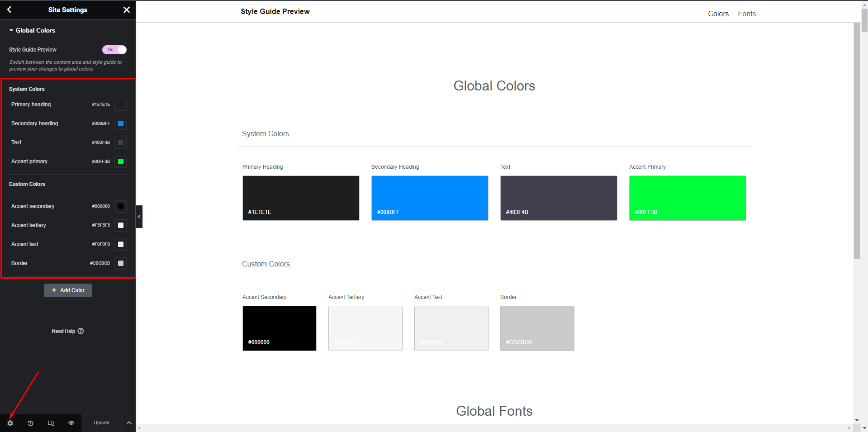Select the #00FF3B Accent Primary preview tile
Image resolution: width=868 pixels, height=432 pixels.
pos(688,198)
